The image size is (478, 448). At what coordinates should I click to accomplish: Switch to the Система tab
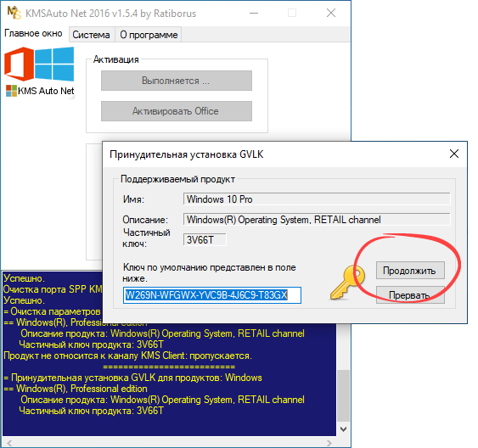pos(91,35)
